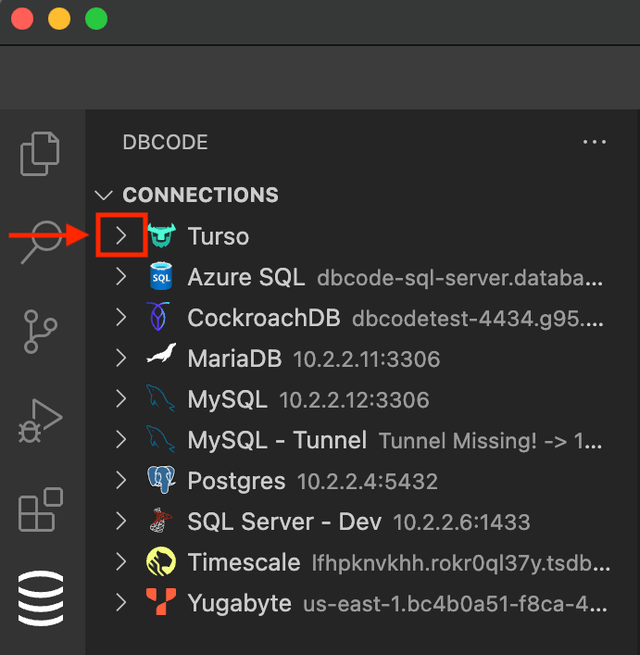Select the Yugabyte connection
The width and height of the screenshot is (640, 655).
(239, 603)
